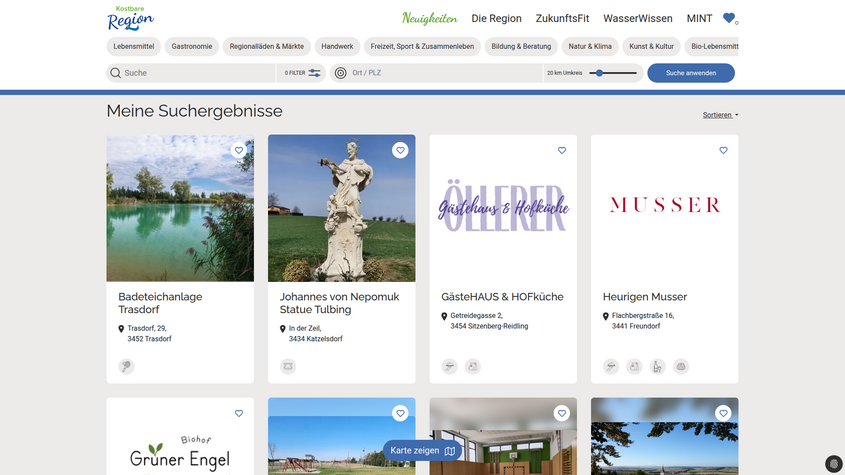Favorite the landscape view card with heart
Image resolution: width=845 pixels, height=475 pixels.
click(x=723, y=414)
